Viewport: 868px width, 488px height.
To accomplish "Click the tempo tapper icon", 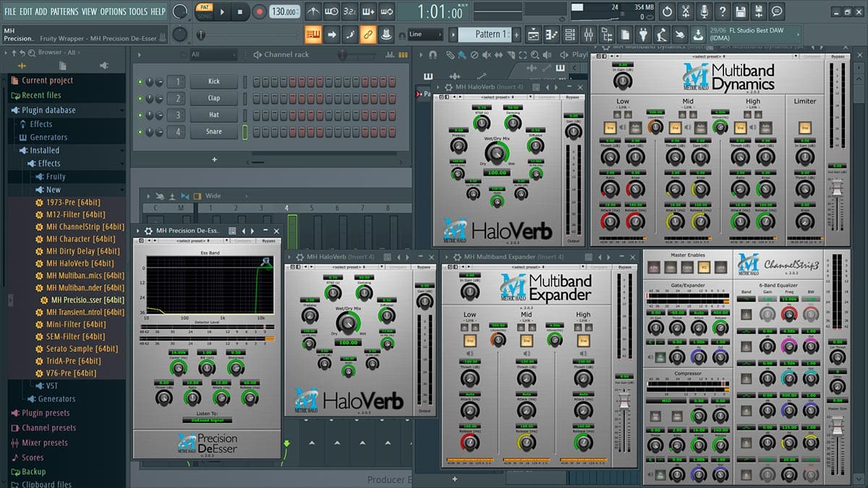I will tap(661, 34).
